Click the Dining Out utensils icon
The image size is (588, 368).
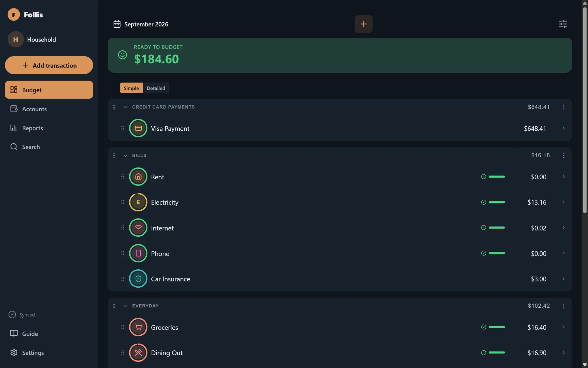point(138,353)
